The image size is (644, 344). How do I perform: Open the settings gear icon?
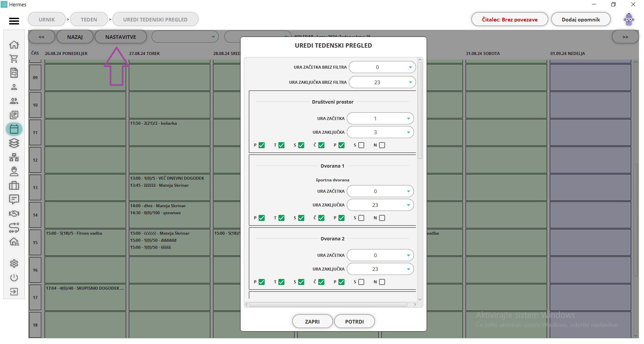[x=14, y=264]
